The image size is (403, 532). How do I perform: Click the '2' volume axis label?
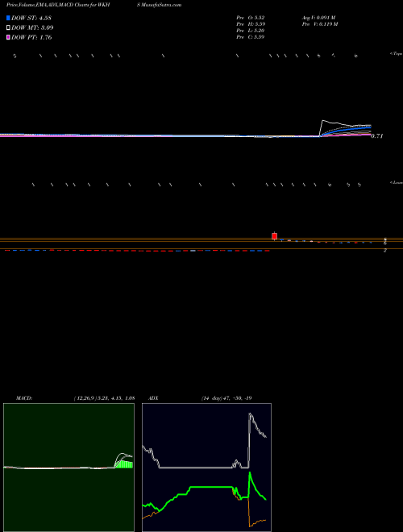tap(385, 251)
